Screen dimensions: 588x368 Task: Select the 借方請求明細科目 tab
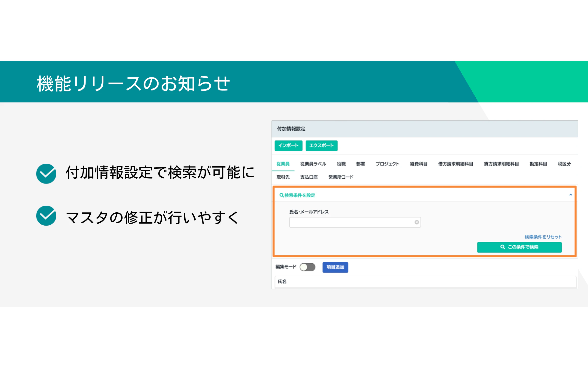coord(455,164)
